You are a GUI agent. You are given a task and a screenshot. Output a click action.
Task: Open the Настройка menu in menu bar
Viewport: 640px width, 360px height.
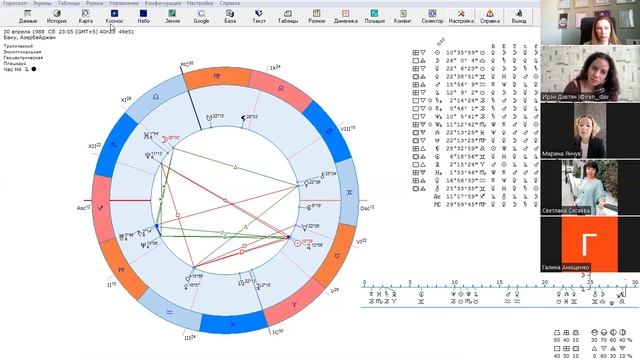[x=200, y=3]
